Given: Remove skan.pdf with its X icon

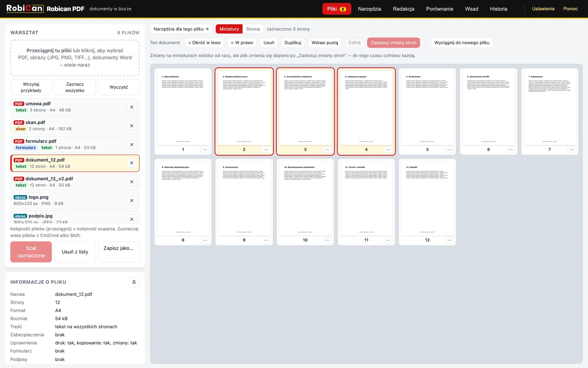Looking at the screenshot, I should (x=132, y=126).
